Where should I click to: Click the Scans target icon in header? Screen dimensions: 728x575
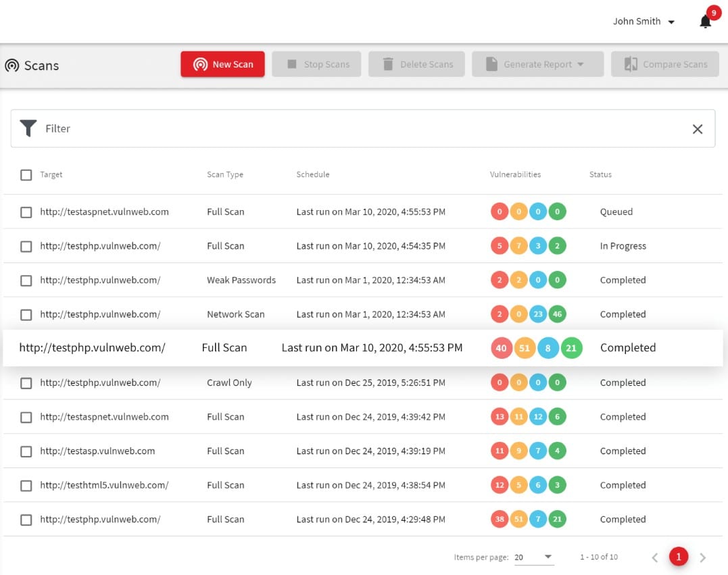click(x=11, y=66)
